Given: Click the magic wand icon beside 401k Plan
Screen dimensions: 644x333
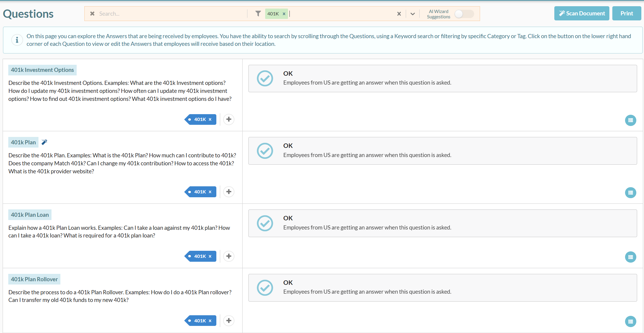Looking at the screenshot, I should pyautogui.click(x=44, y=142).
